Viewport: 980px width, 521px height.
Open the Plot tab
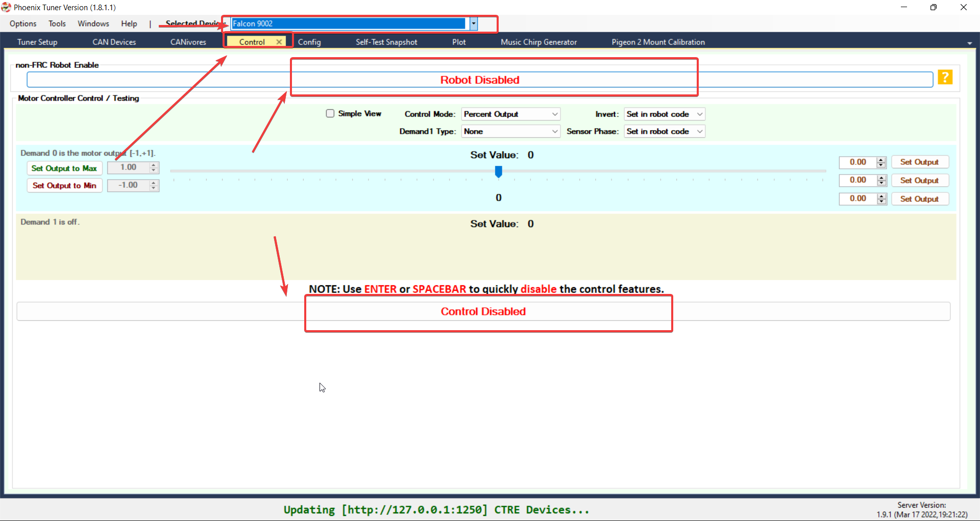(459, 42)
